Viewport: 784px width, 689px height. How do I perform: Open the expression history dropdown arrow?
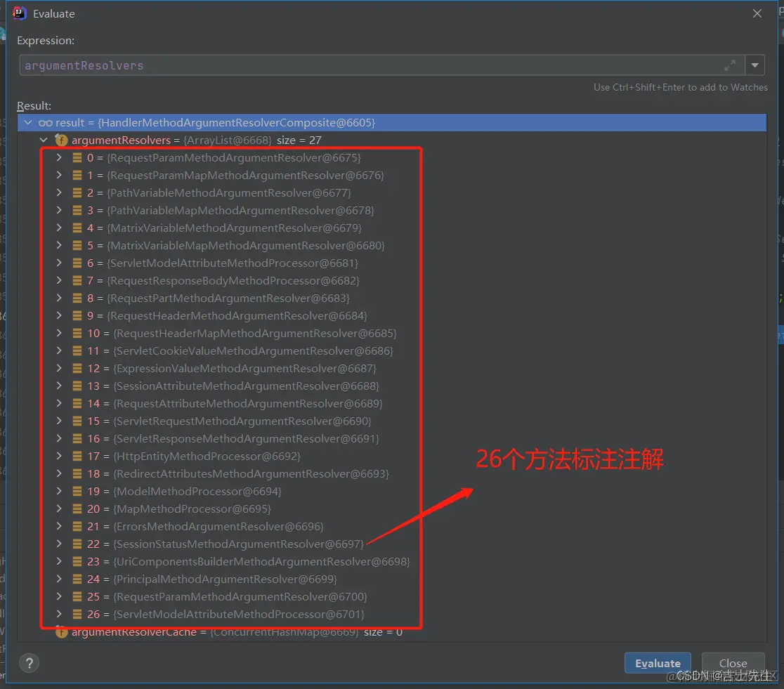click(754, 65)
